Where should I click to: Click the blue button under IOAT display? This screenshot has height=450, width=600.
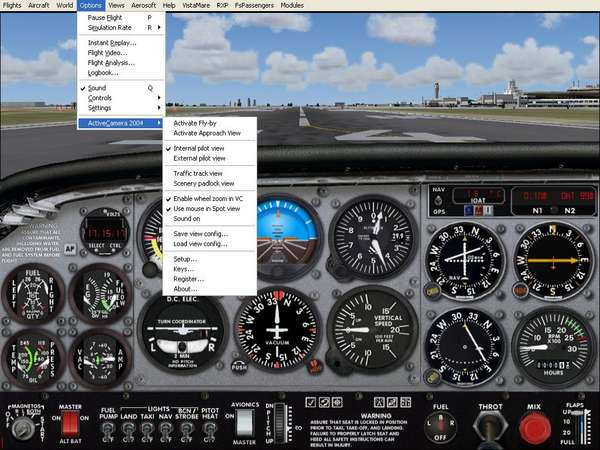pos(468,210)
